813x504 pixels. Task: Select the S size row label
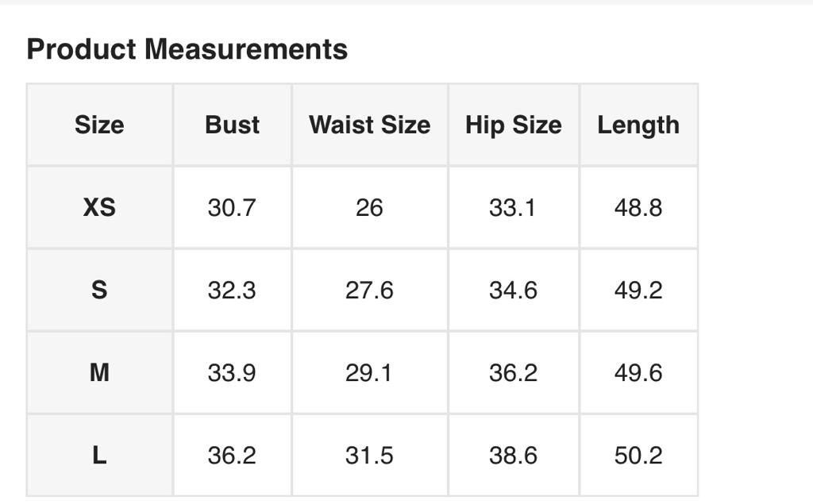coord(99,290)
